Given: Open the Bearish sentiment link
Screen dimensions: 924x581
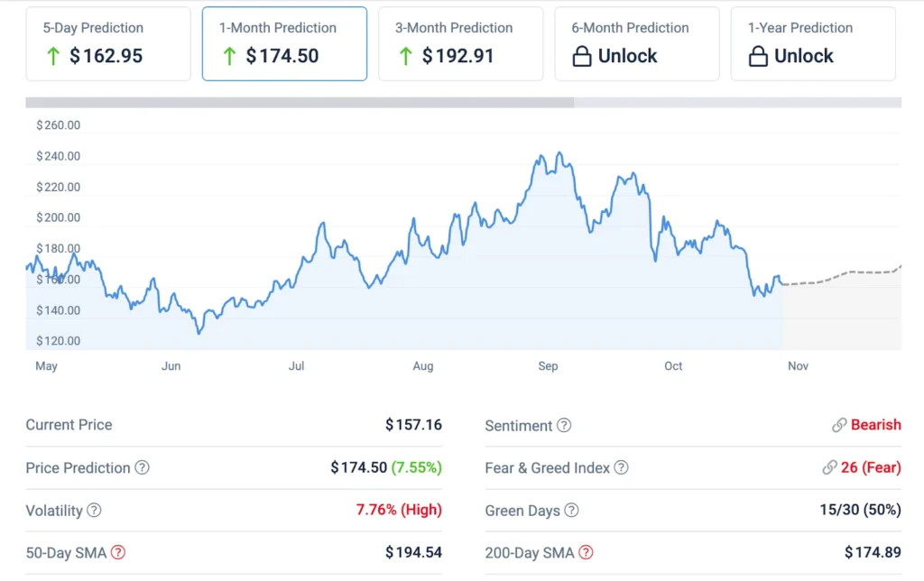Looking at the screenshot, I should click(875, 426).
